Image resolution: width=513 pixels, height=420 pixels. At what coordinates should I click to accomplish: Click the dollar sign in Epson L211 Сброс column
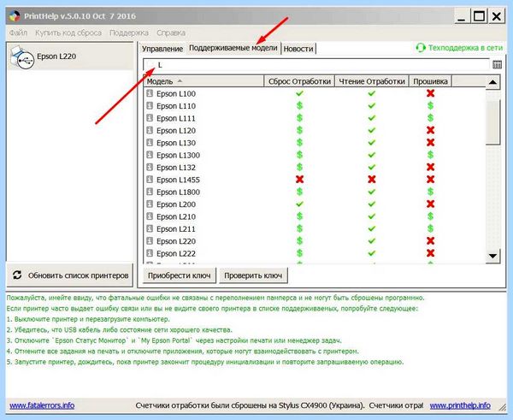[x=299, y=228]
